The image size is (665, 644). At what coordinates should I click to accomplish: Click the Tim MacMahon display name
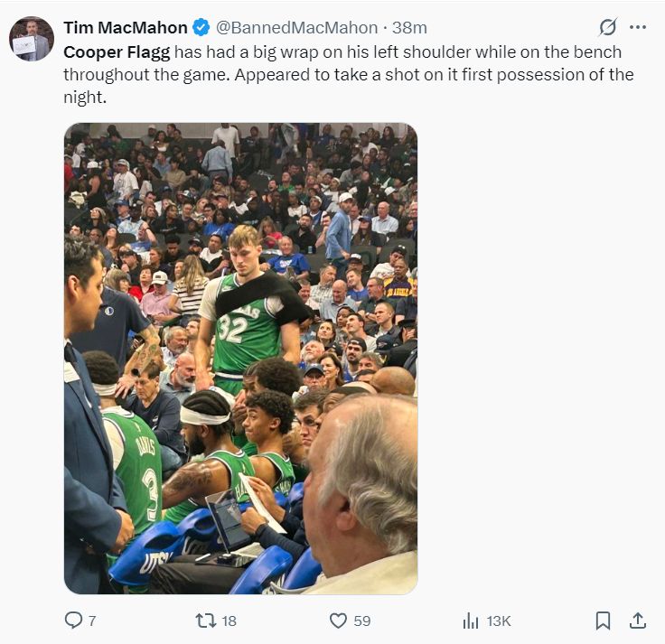pyautogui.click(x=126, y=28)
